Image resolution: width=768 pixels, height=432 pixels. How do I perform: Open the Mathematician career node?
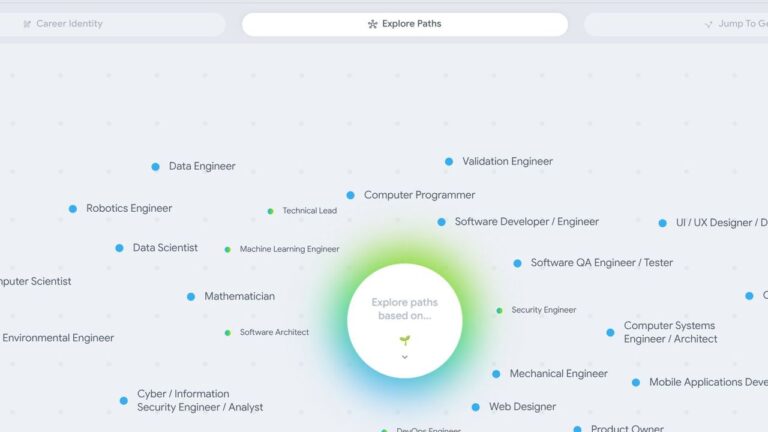tap(240, 296)
